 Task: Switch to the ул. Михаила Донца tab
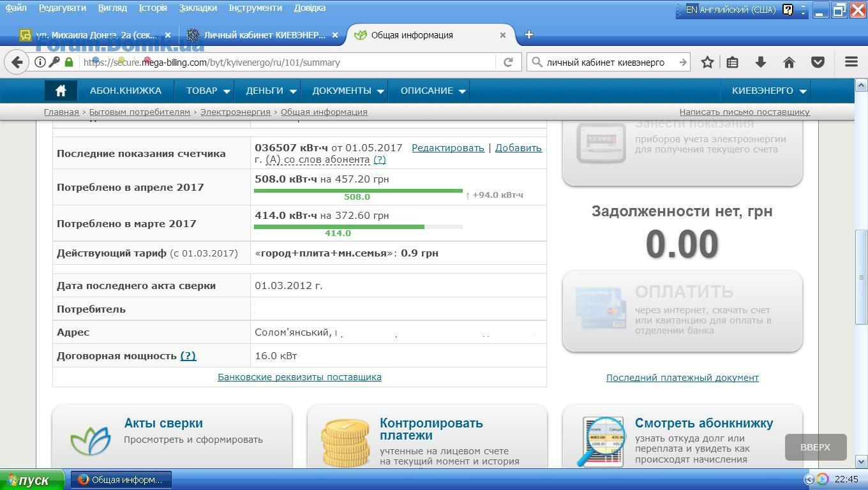click(x=94, y=35)
